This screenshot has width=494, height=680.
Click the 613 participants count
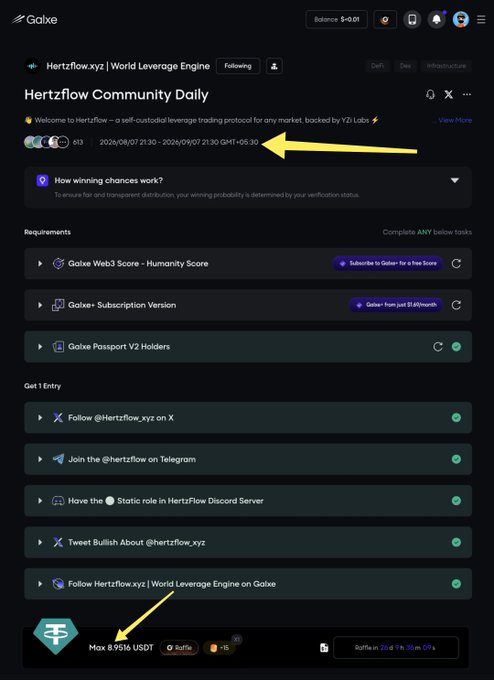78,142
